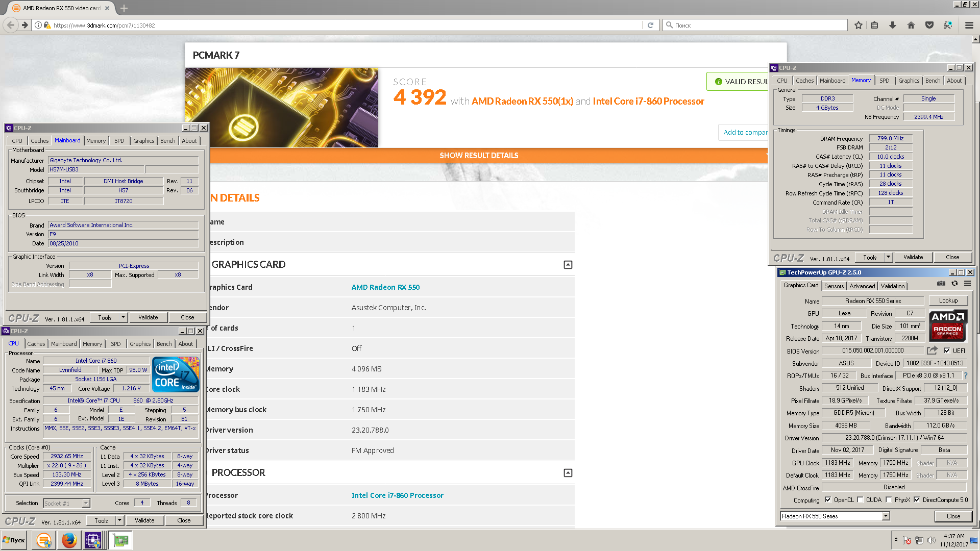Click the Show Result Details bar

pos(479,156)
